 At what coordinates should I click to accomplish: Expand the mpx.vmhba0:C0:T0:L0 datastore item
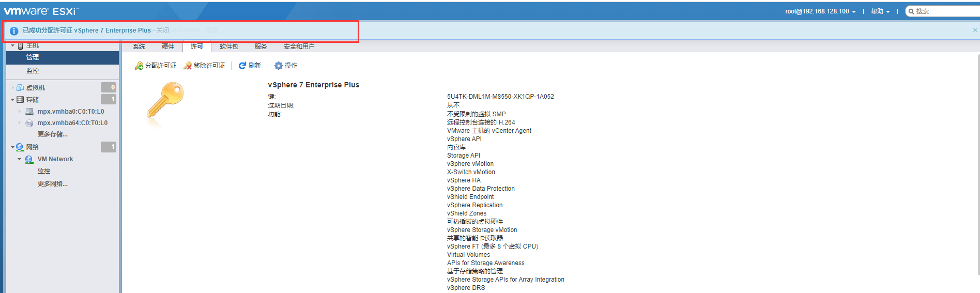[x=20, y=112]
